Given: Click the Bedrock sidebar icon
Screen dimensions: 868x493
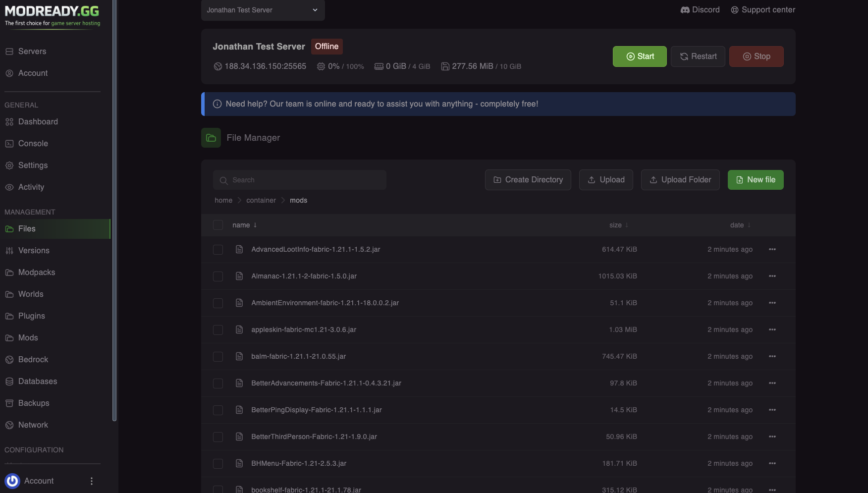Looking at the screenshot, I should tap(9, 359).
